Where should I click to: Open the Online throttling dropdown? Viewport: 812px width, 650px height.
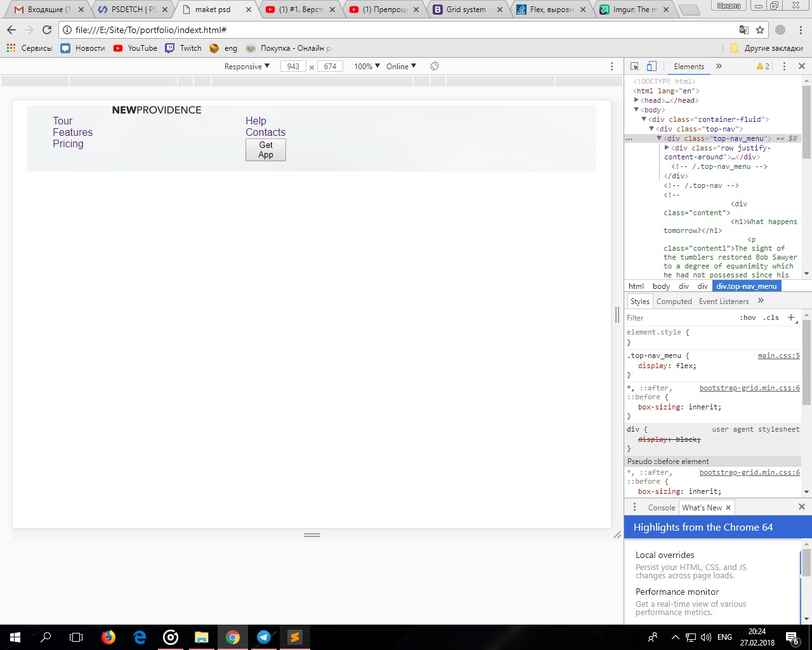pos(401,67)
